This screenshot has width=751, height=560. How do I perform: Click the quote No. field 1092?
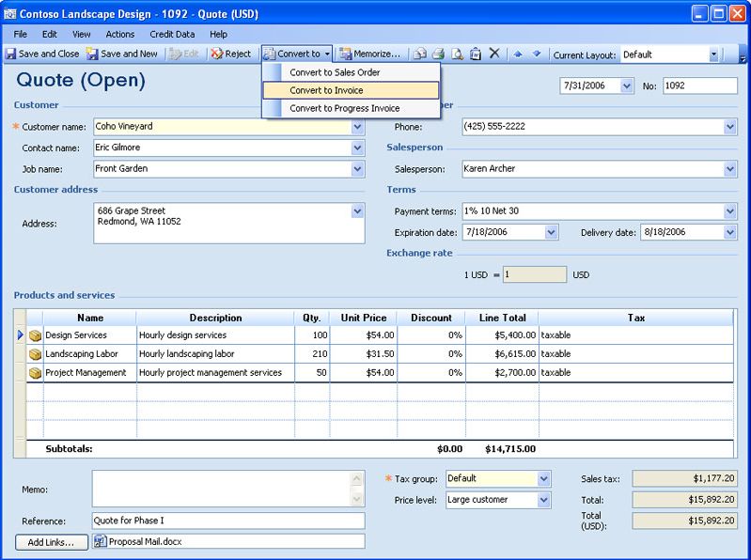(x=699, y=86)
